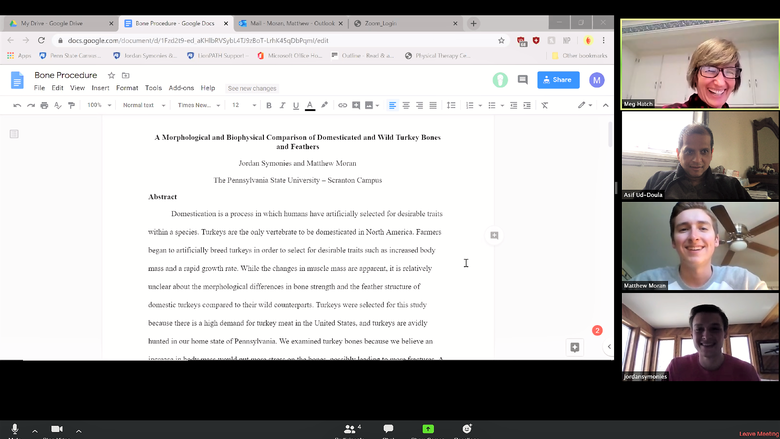Set right alignment
The height and width of the screenshot is (439, 780).
click(x=419, y=105)
